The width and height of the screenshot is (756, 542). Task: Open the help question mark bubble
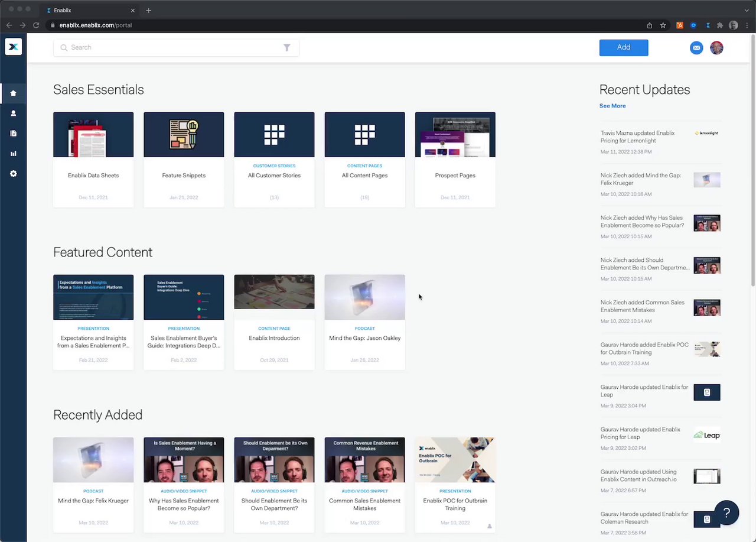(x=726, y=512)
